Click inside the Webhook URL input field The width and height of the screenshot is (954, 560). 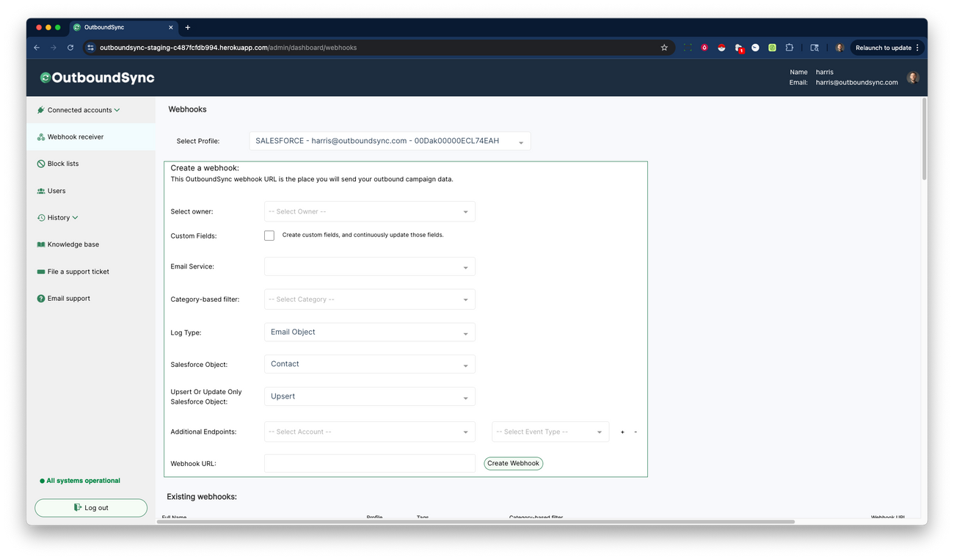(369, 463)
